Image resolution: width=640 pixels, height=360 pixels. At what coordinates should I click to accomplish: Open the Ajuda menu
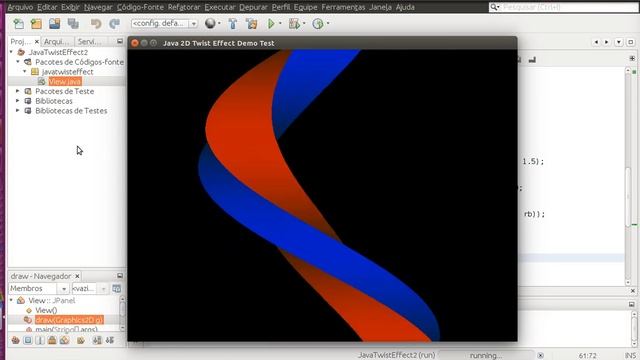click(x=405, y=7)
